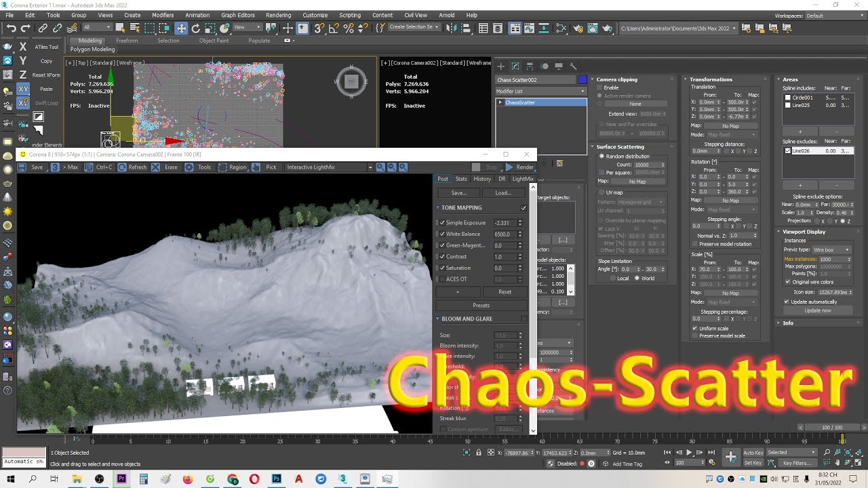
Task: Choose the Rectangular Selection Region icon
Action: click(x=150, y=28)
